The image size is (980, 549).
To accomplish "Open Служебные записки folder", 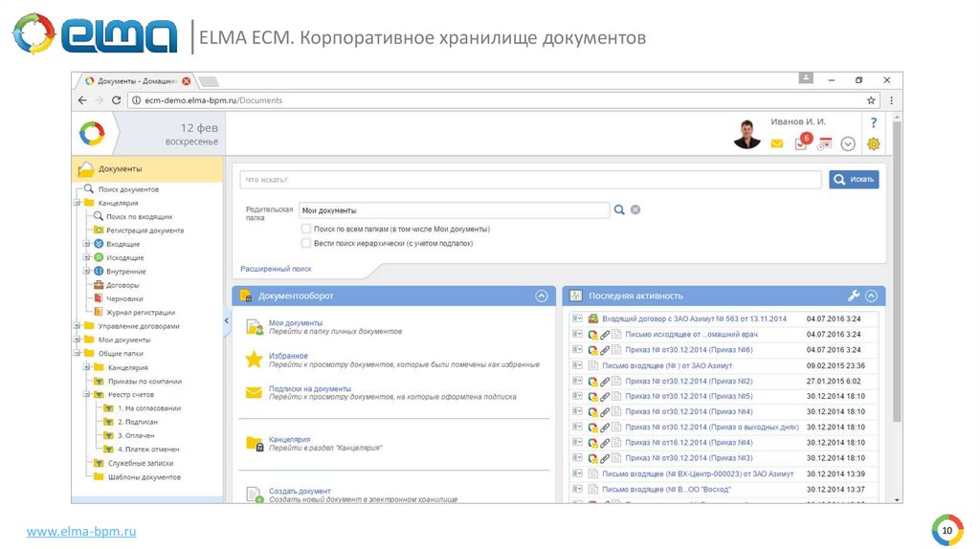I will [x=141, y=464].
